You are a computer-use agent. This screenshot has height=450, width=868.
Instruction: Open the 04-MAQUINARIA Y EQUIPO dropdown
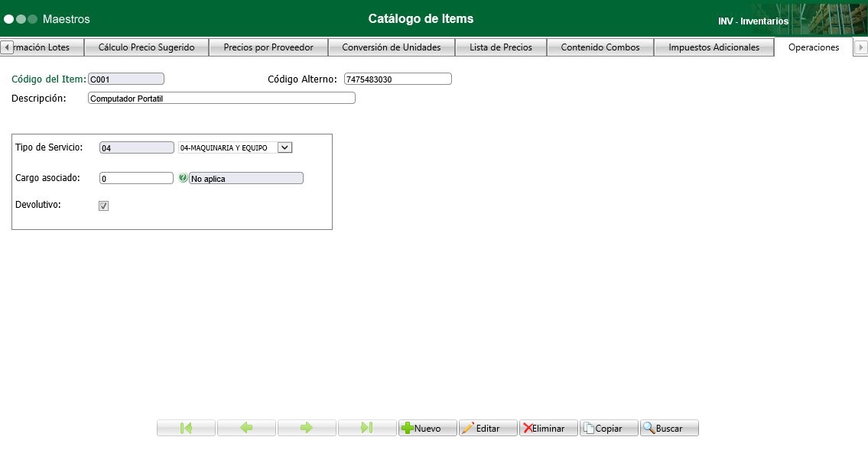284,147
